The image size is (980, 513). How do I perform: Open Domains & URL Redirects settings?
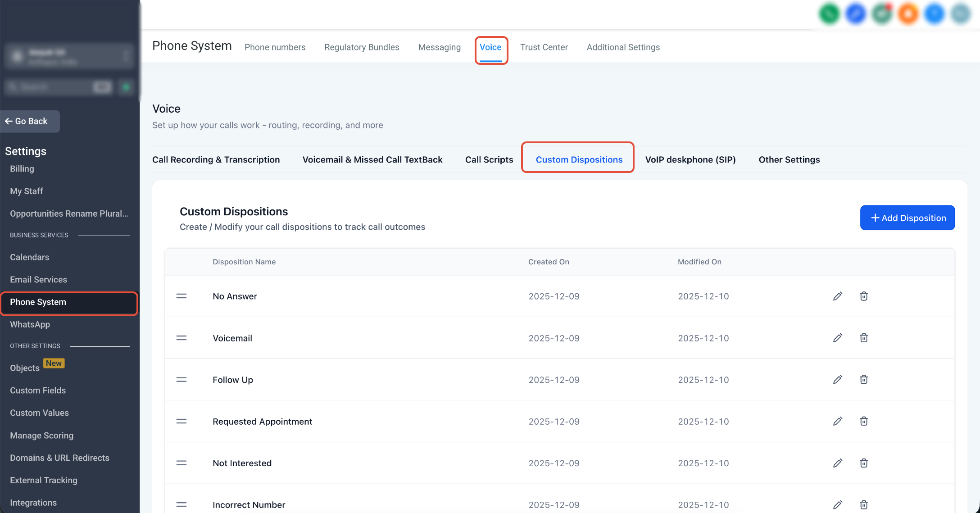click(x=59, y=458)
